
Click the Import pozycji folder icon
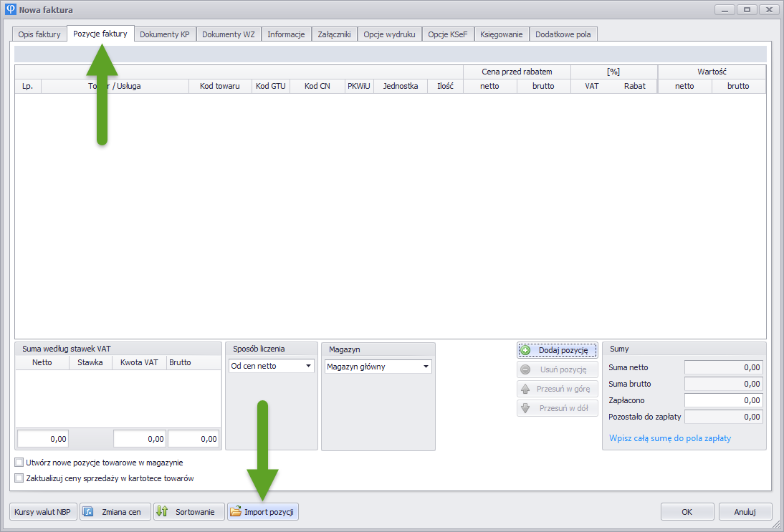coord(235,512)
